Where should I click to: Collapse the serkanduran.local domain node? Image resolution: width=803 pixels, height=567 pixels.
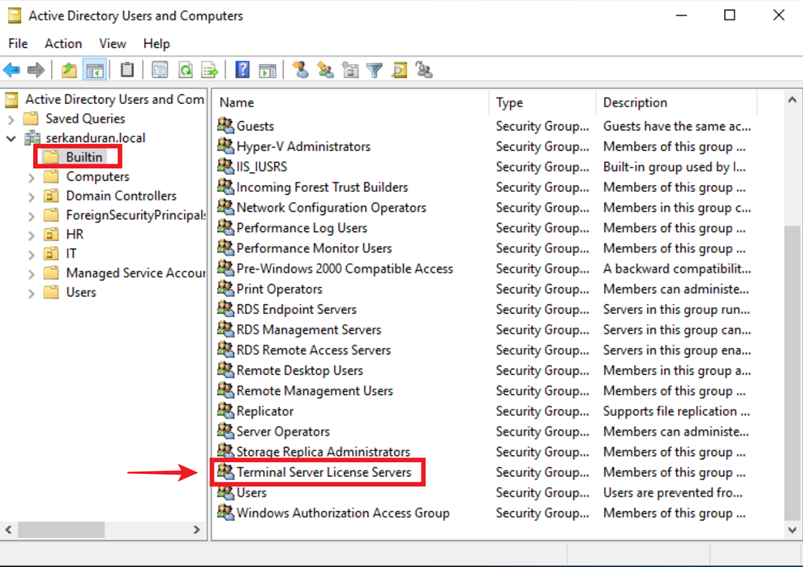[11, 138]
